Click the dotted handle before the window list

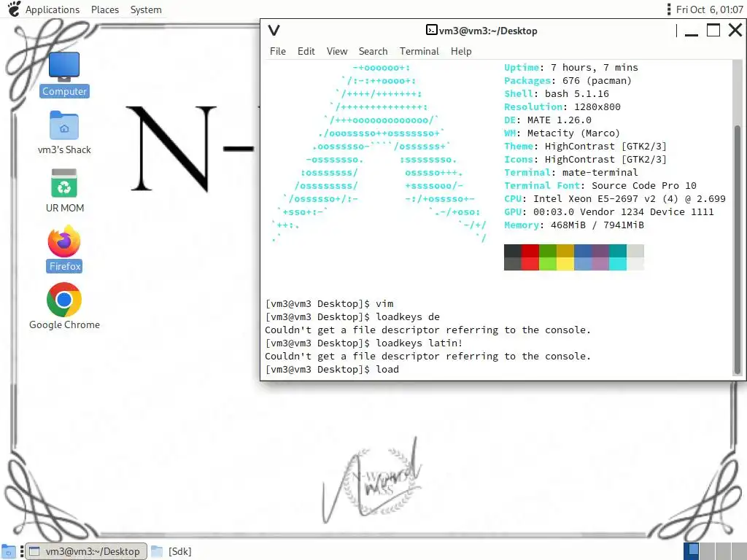[21, 551]
